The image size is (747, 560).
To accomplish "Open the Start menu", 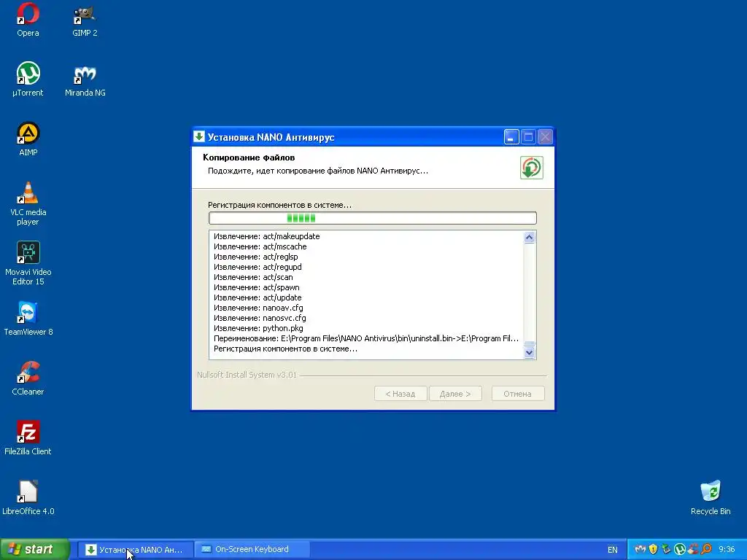I will (x=35, y=549).
